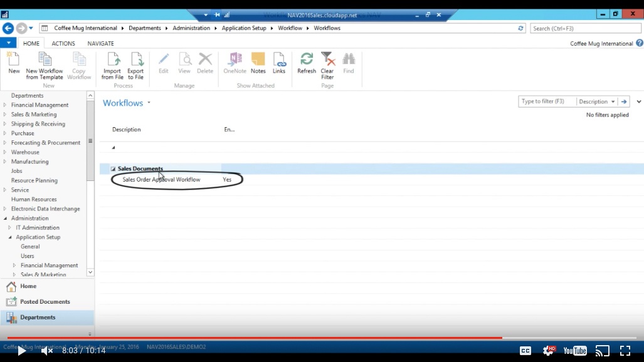644x362 pixels.
Task: Click the Copy Workflow icon
Action: 79,66
